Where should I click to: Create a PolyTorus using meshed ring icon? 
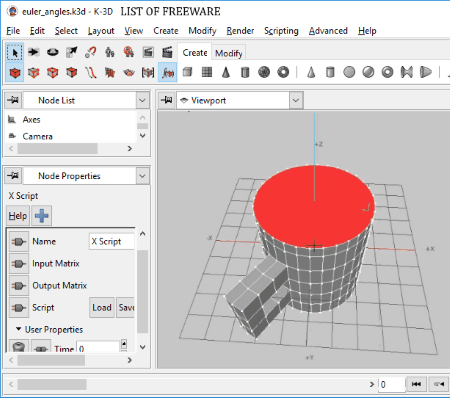pyautogui.click(x=283, y=72)
